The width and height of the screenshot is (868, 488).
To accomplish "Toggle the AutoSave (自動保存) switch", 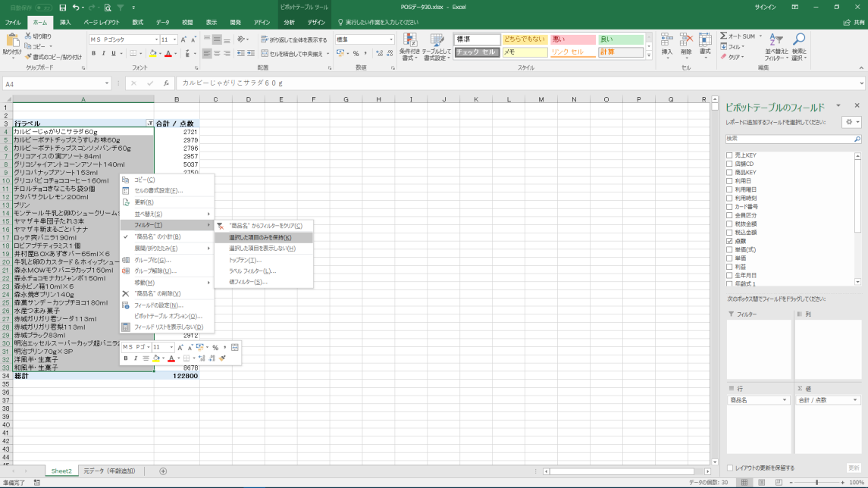I will pos(43,8).
